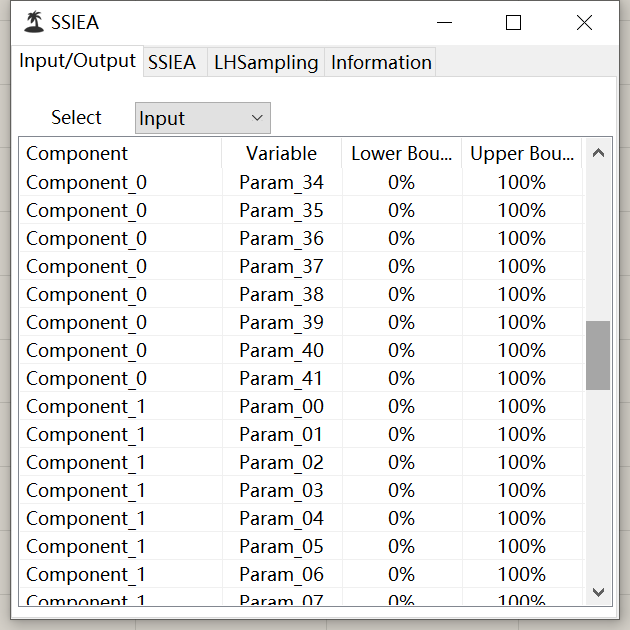The width and height of the screenshot is (630, 630).
Task: Click the Lower Bound column header
Action: [402, 153]
